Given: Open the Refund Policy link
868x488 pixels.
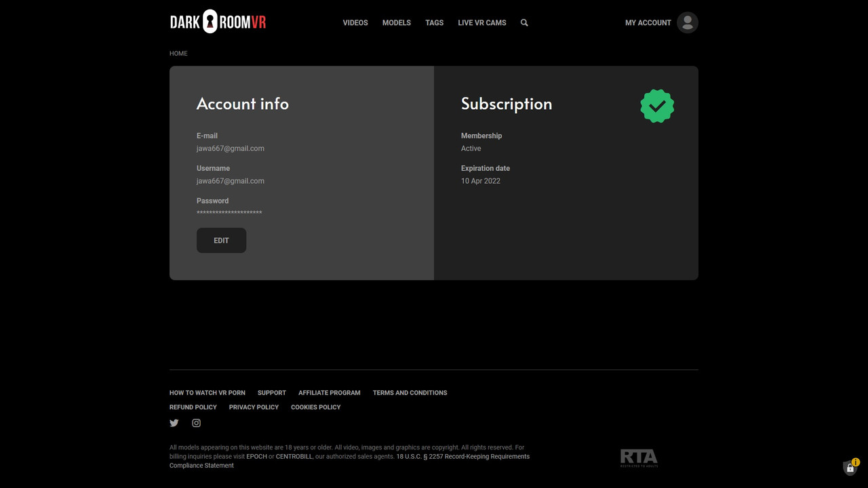Looking at the screenshot, I should click(193, 407).
